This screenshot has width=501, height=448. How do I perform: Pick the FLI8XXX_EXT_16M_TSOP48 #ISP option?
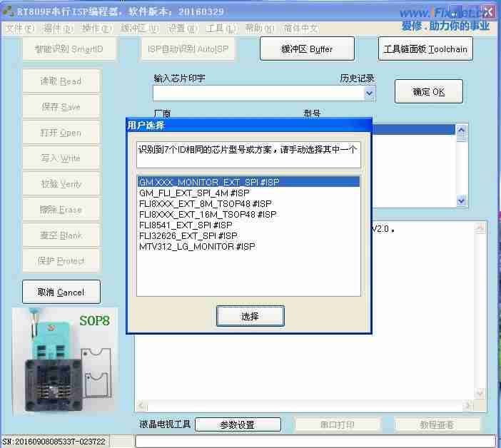point(208,214)
